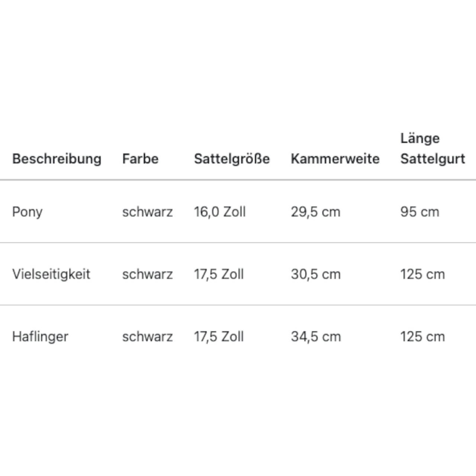This screenshot has height=476, width=476.
Task: Click 125 cm in the Vielseitigkeit row
Action: click(x=422, y=274)
